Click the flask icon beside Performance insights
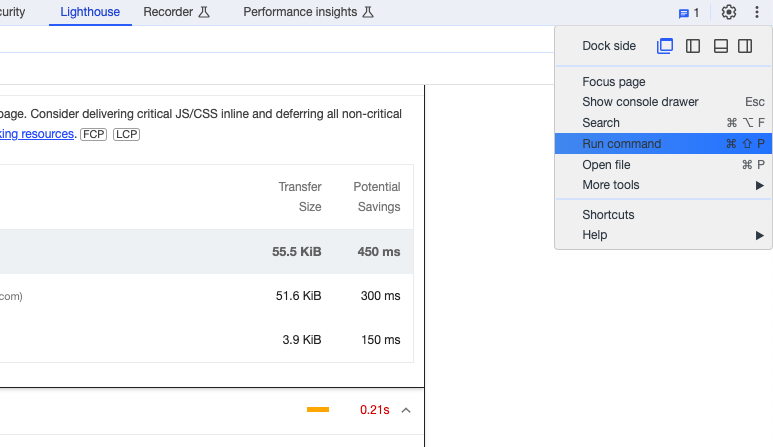 click(x=367, y=12)
